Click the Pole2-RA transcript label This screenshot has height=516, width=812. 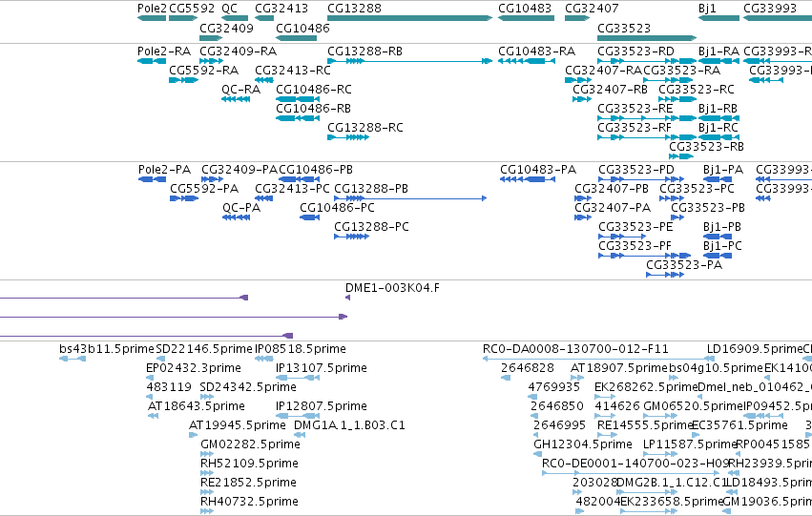pyautogui.click(x=164, y=52)
